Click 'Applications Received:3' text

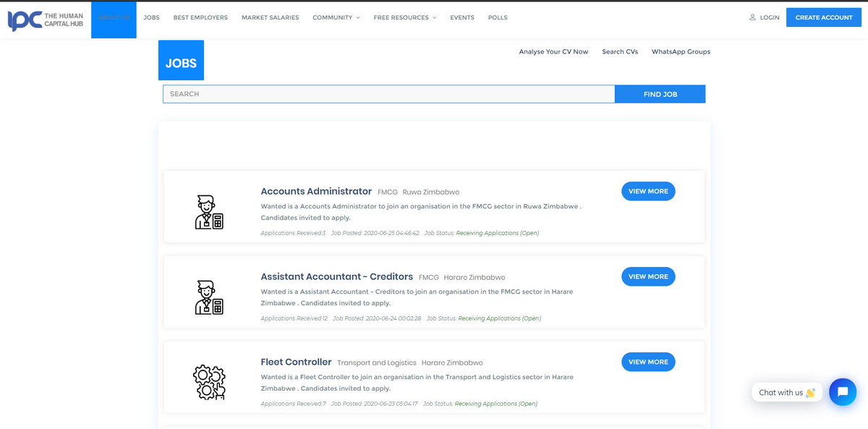pos(293,233)
